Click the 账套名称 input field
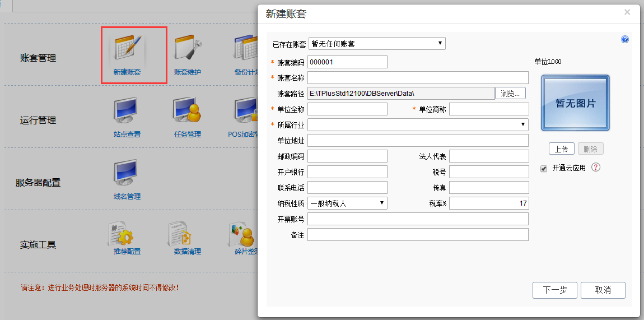Viewport: 644px width, 320px height. tap(418, 77)
